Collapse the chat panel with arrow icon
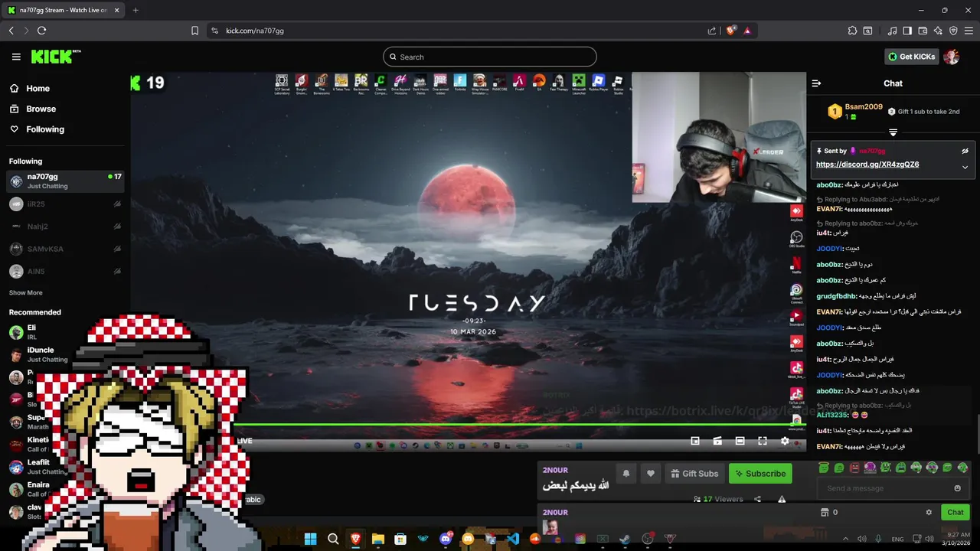The image size is (980, 551). pyautogui.click(x=816, y=83)
